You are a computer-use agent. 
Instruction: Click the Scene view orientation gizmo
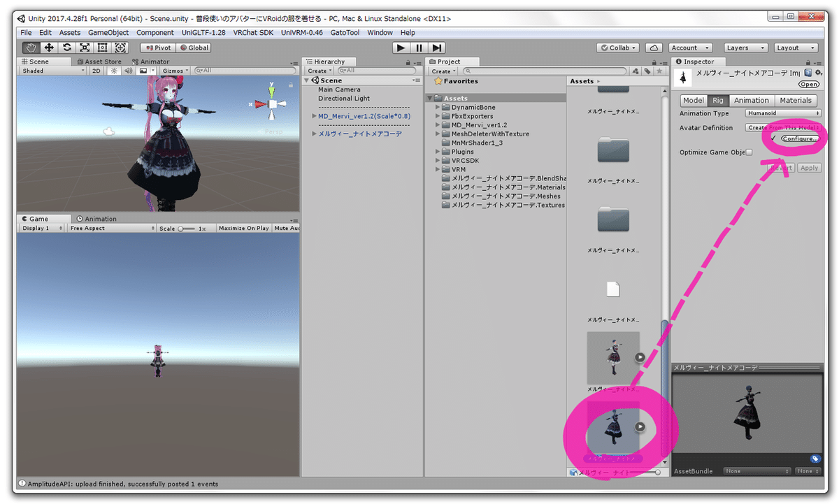273,104
